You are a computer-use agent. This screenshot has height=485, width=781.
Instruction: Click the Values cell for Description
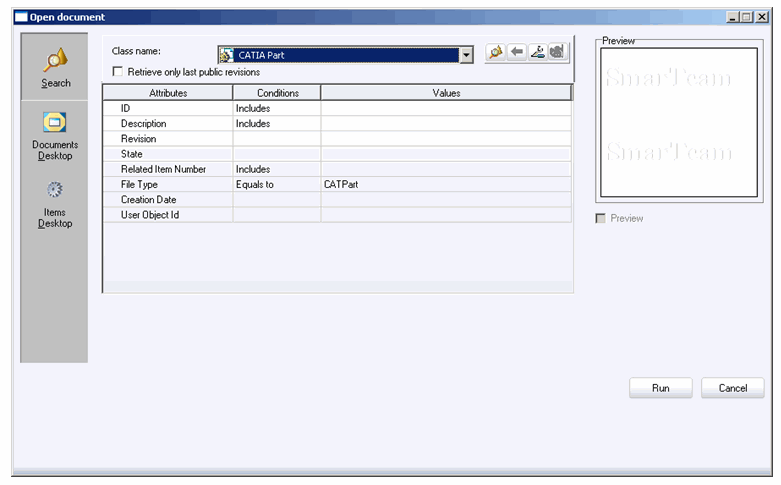coord(446,124)
